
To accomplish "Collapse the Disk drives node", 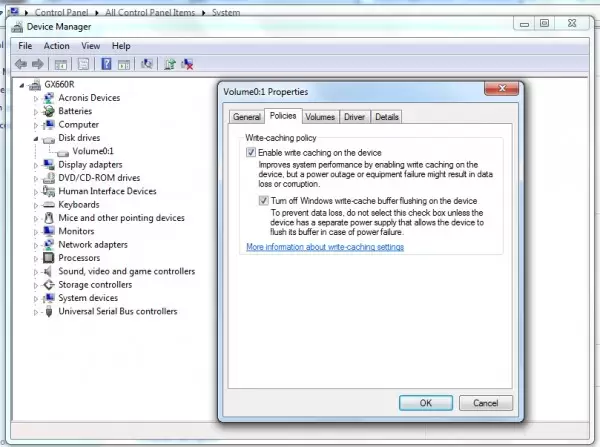I will (x=36, y=138).
